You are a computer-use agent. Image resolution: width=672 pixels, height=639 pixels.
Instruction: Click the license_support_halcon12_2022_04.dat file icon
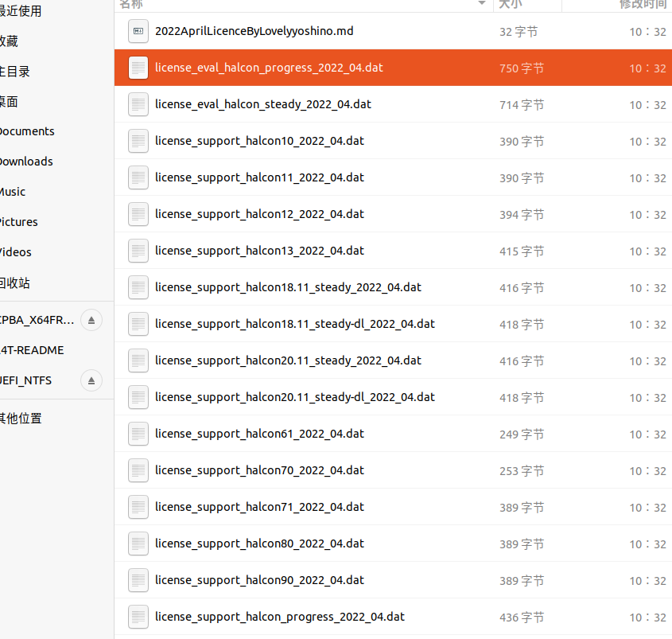click(x=138, y=214)
